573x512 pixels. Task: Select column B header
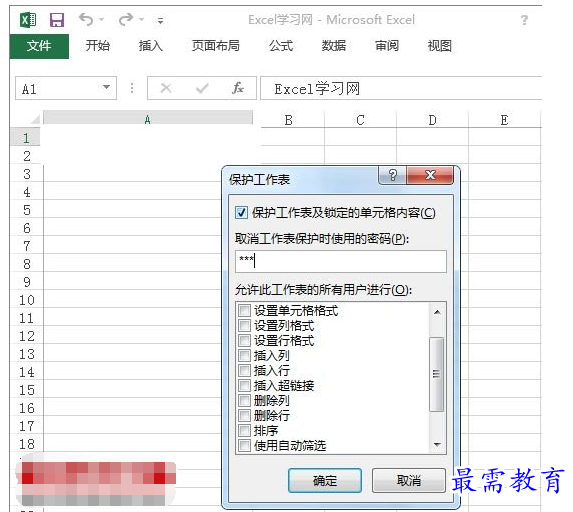(289, 120)
